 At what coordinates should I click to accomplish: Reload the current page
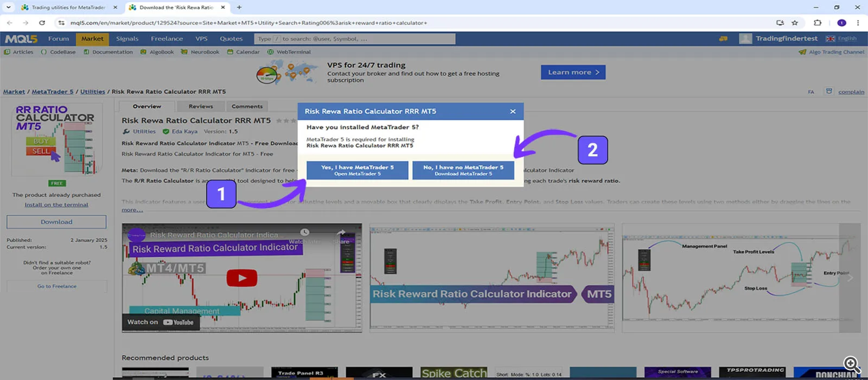(x=42, y=23)
